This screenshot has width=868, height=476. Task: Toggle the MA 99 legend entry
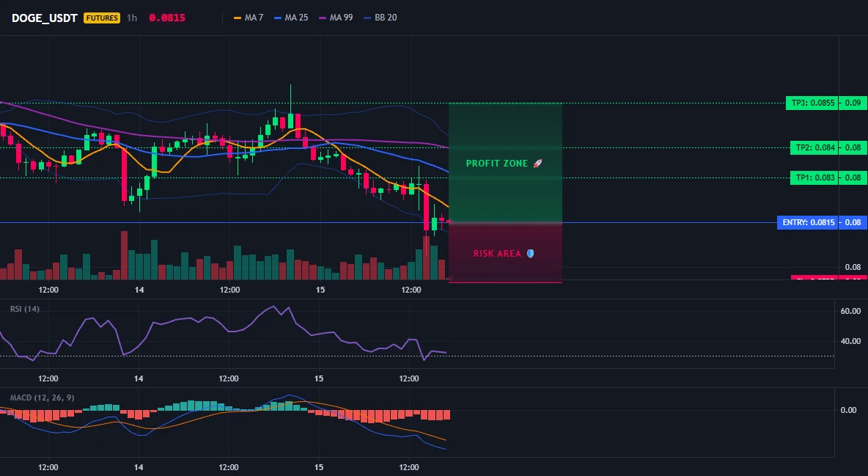336,18
